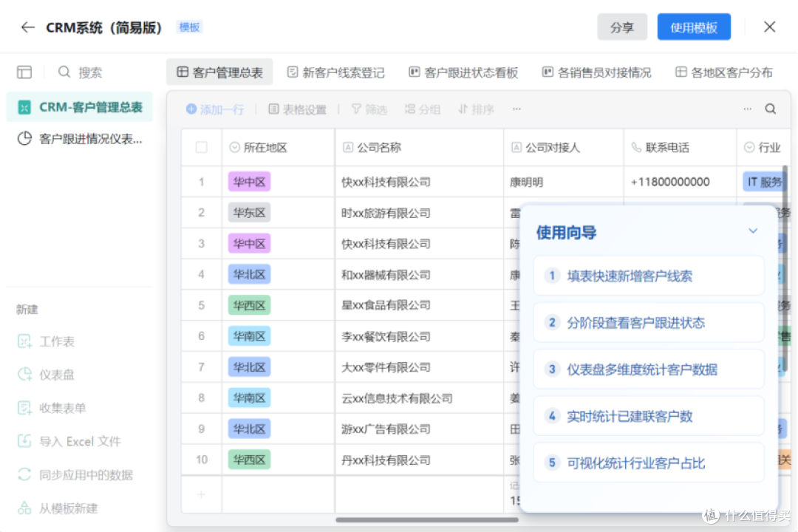Click the 所在地区 column header
798x532 pixels.
pos(279,148)
